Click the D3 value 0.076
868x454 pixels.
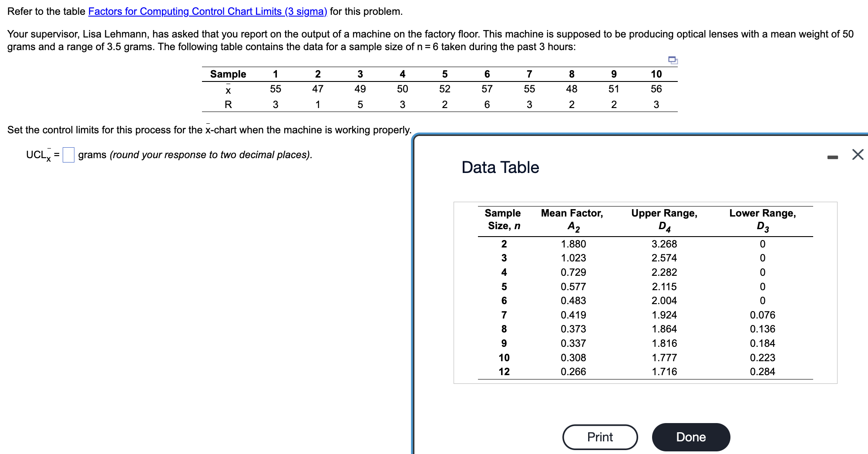click(763, 315)
